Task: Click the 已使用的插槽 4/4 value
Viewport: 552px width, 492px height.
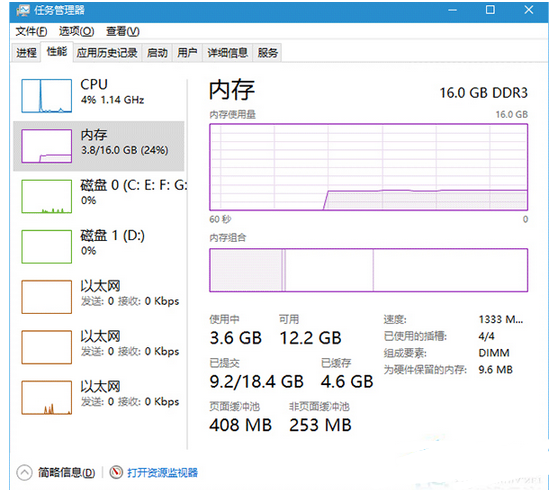Action: (486, 336)
